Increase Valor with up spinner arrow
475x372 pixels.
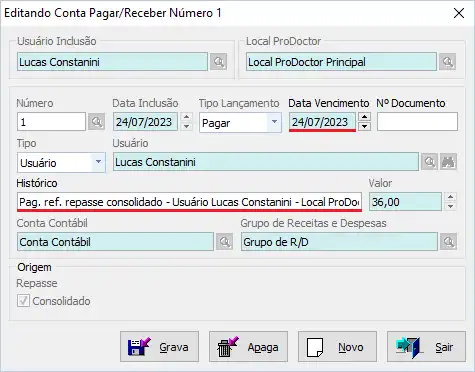pyautogui.click(x=450, y=197)
